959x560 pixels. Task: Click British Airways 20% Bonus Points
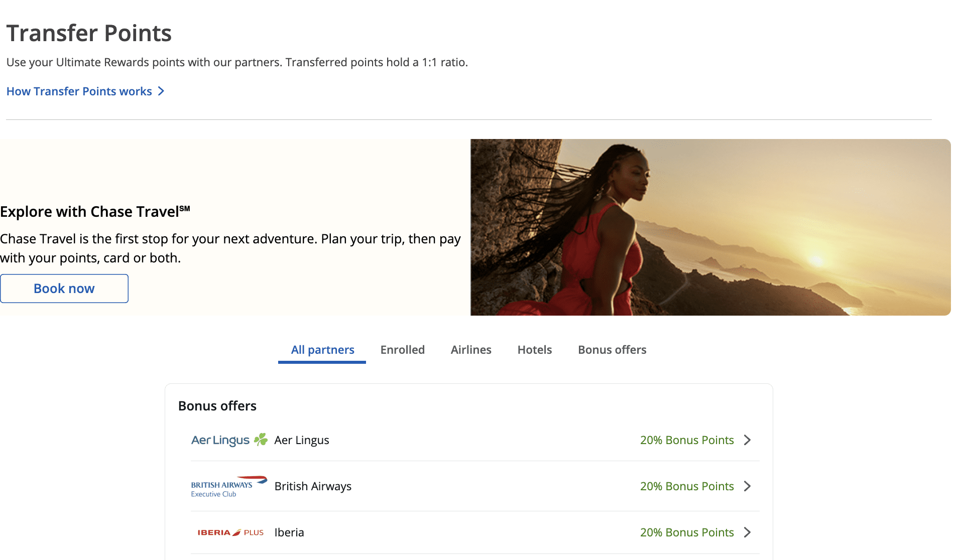click(x=687, y=486)
